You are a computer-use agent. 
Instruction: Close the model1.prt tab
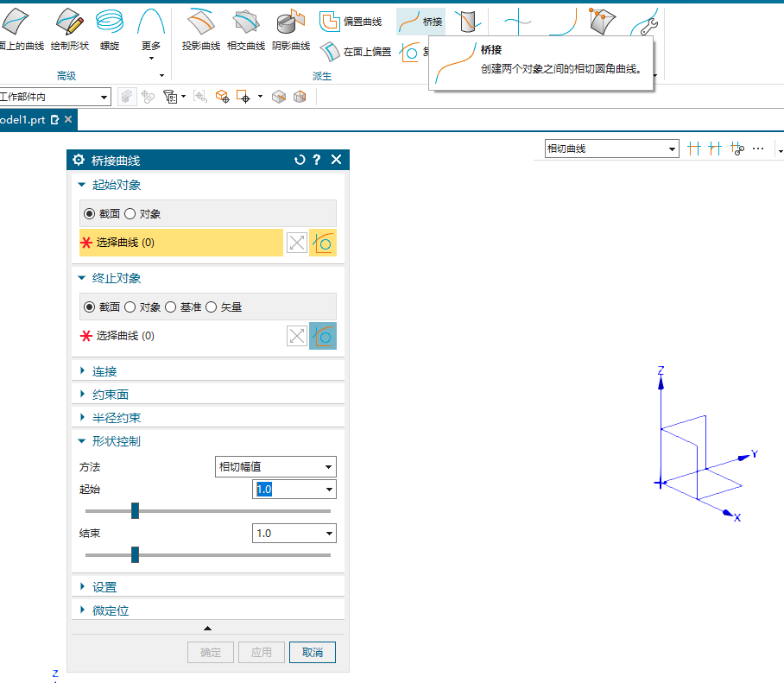(68, 119)
